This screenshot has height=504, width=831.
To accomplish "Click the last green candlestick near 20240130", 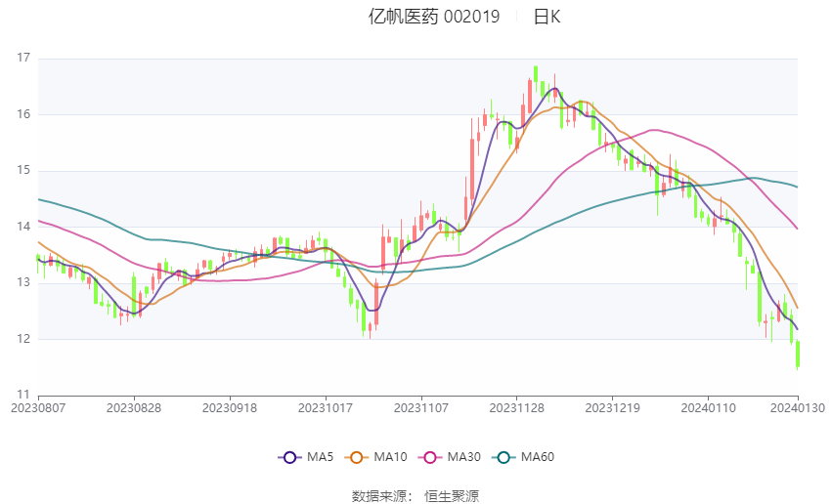I will (797, 355).
